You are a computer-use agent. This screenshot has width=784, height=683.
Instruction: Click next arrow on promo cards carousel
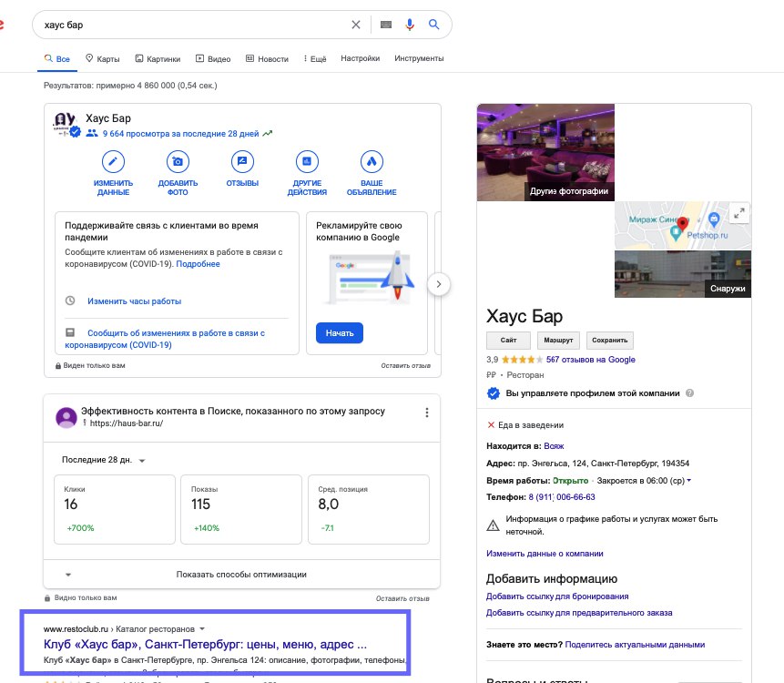pos(439,284)
